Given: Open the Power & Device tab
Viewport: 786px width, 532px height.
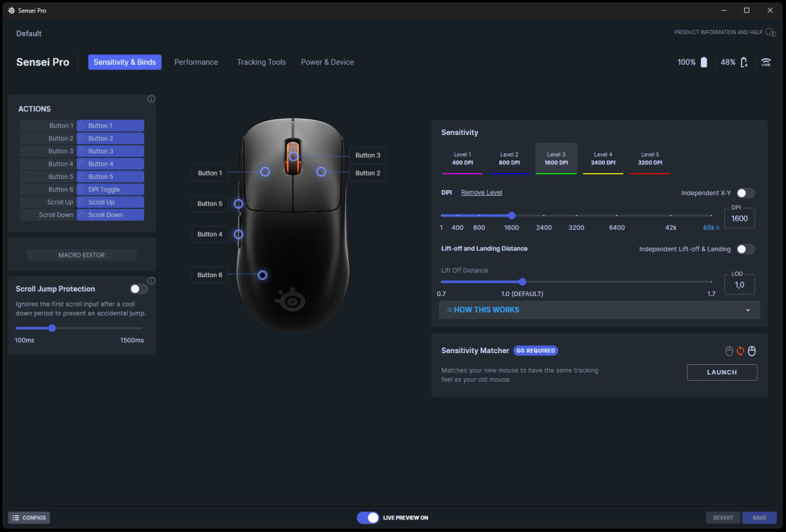Looking at the screenshot, I should pos(327,62).
